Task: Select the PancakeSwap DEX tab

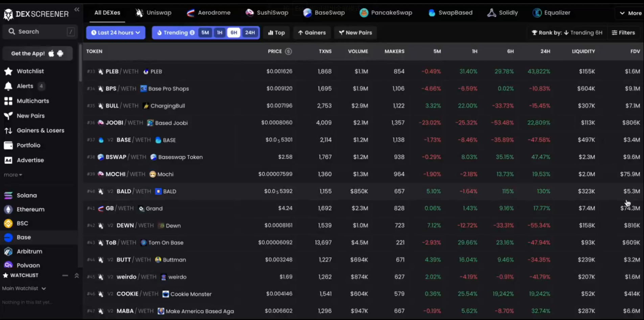Action: tap(386, 13)
